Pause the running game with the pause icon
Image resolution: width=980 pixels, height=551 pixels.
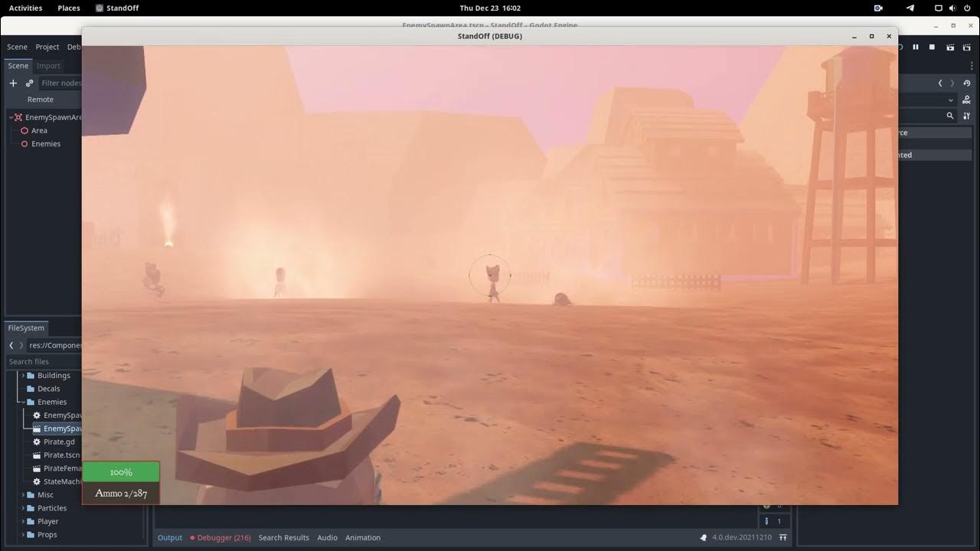click(x=916, y=47)
